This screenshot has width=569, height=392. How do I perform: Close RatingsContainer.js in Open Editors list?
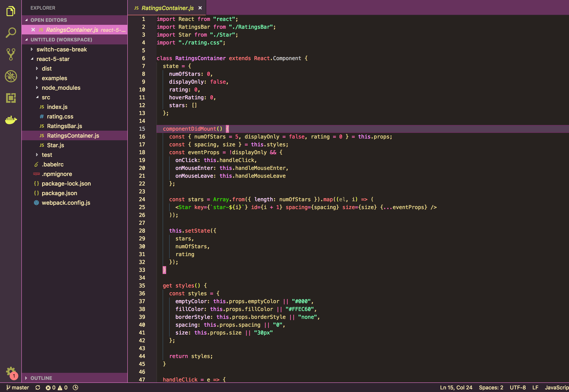33,30
